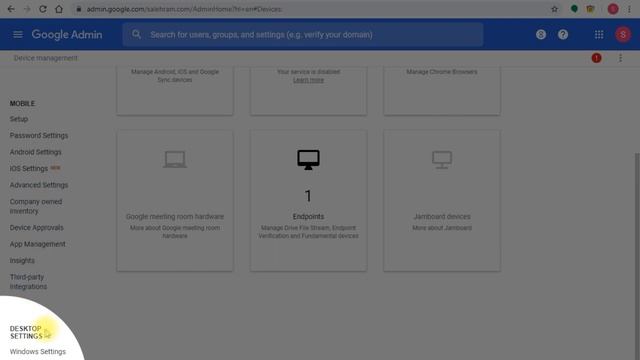Open the Help question mark icon

563,35
